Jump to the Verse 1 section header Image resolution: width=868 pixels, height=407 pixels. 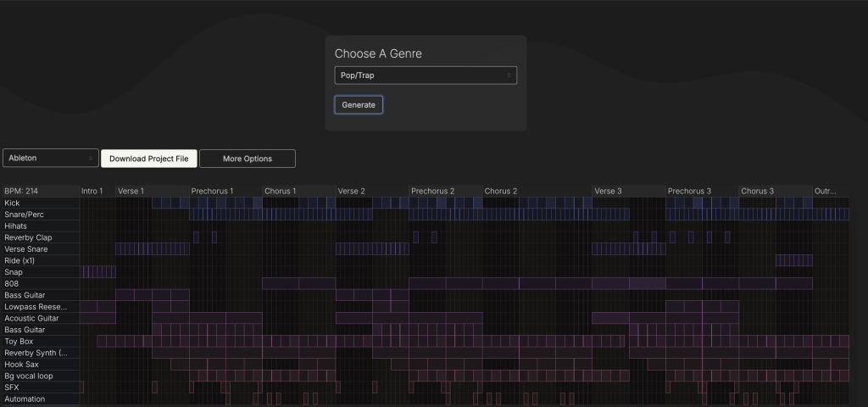point(131,192)
